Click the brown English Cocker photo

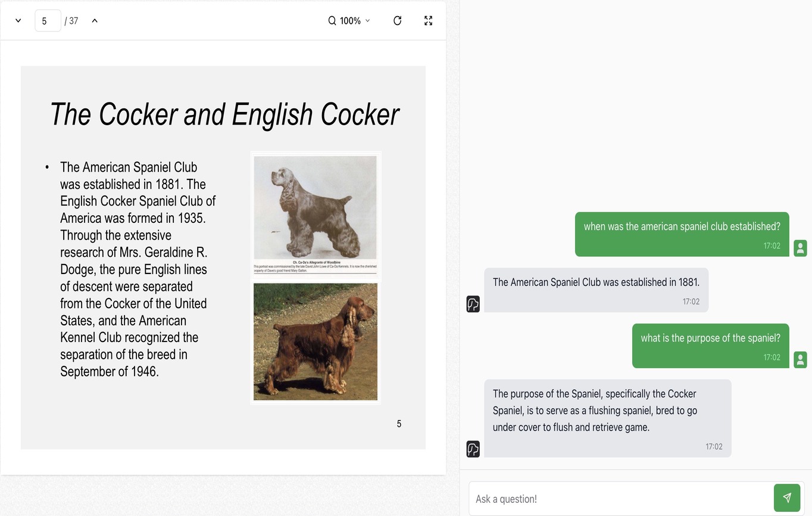coord(316,341)
